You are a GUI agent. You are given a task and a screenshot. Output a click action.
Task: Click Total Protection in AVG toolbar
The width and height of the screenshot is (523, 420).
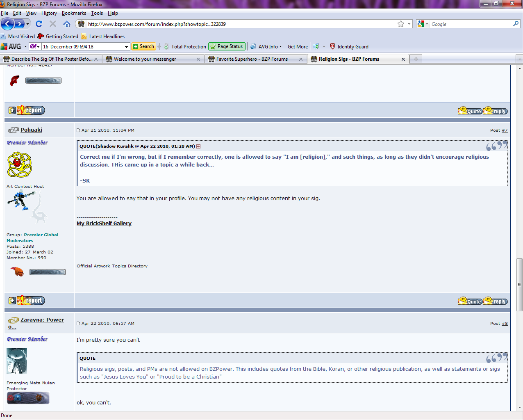[185, 47]
